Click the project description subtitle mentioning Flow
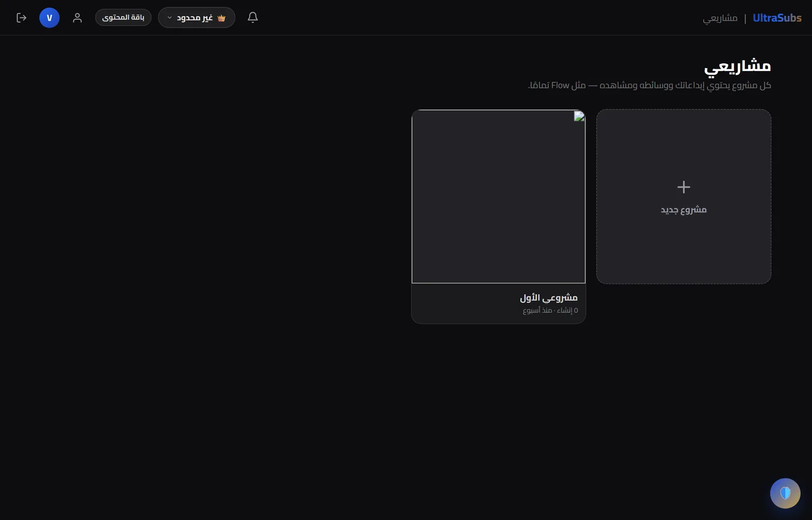The image size is (812, 520). coord(650,85)
